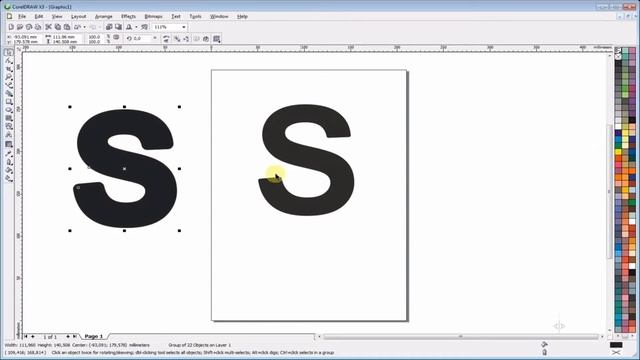Image resolution: width=640 pixels, height=360 pixels.
Task: Open the zoom level dropdown
Action: (184, 27)
